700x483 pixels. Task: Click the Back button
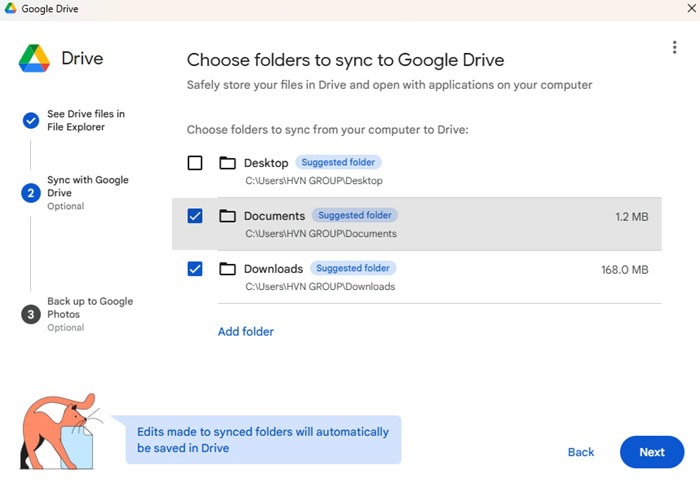click(581, 452)
